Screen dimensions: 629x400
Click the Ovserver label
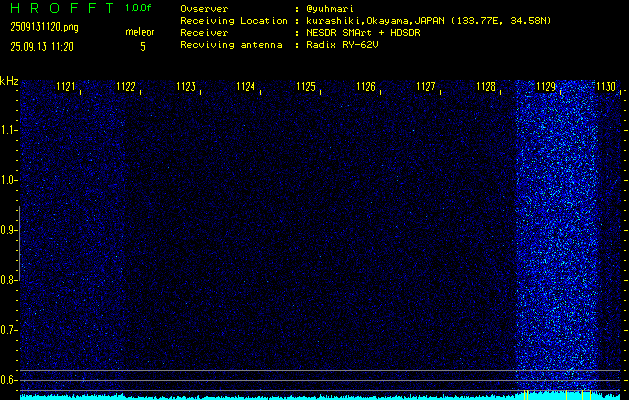click(x=204, y=9)
